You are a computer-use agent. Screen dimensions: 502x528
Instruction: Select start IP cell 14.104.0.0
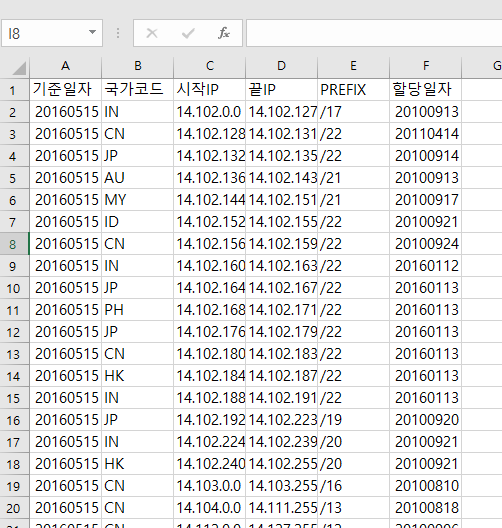pos(209,508)
